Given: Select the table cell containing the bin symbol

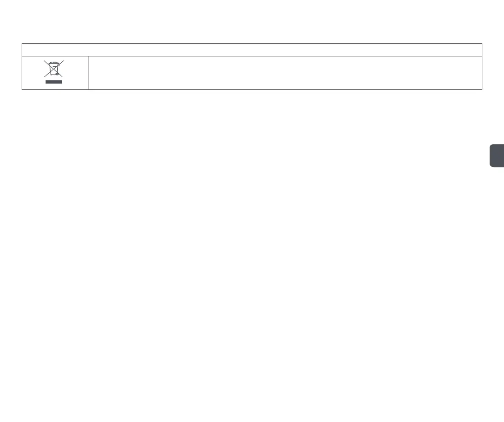Looking at the screenshot, I should click(x=55, y=73).
